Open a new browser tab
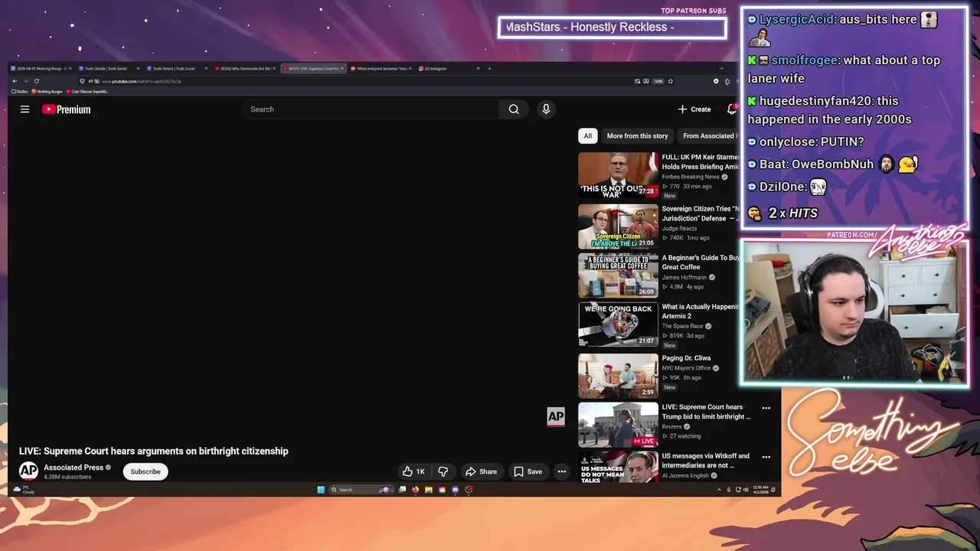Viewport: 980px width, 551px height. [490, 68]
